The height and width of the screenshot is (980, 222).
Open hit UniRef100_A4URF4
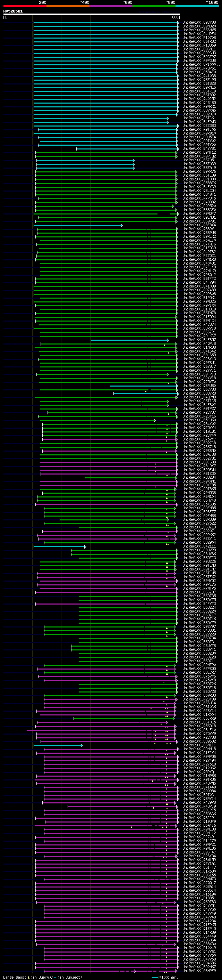(199, 34)
